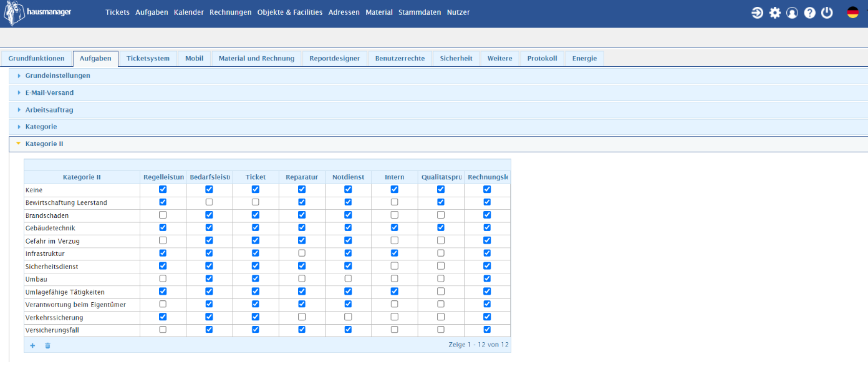Check Regelleistung for Verantwortung beim Eigentümer

[x=163, y=304]
